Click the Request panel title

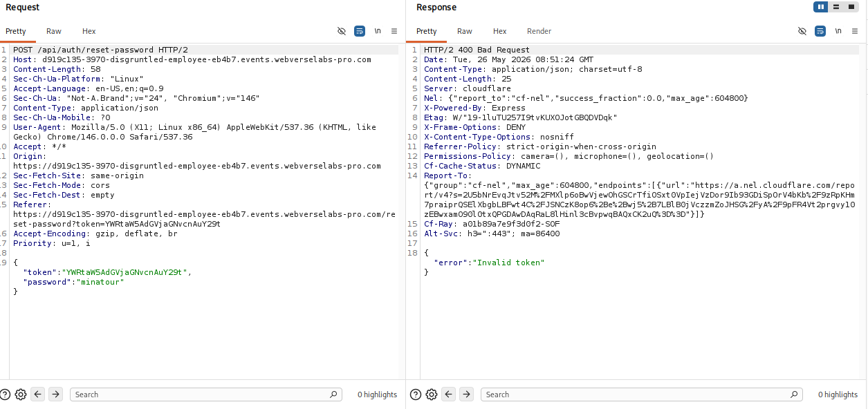[23, 7]
